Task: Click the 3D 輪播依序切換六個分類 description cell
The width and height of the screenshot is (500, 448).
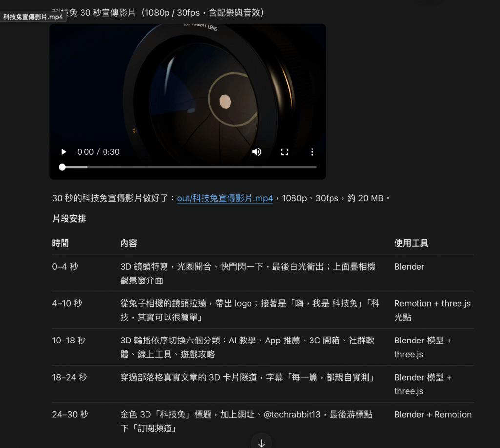Action: click(x=247, y=347)
